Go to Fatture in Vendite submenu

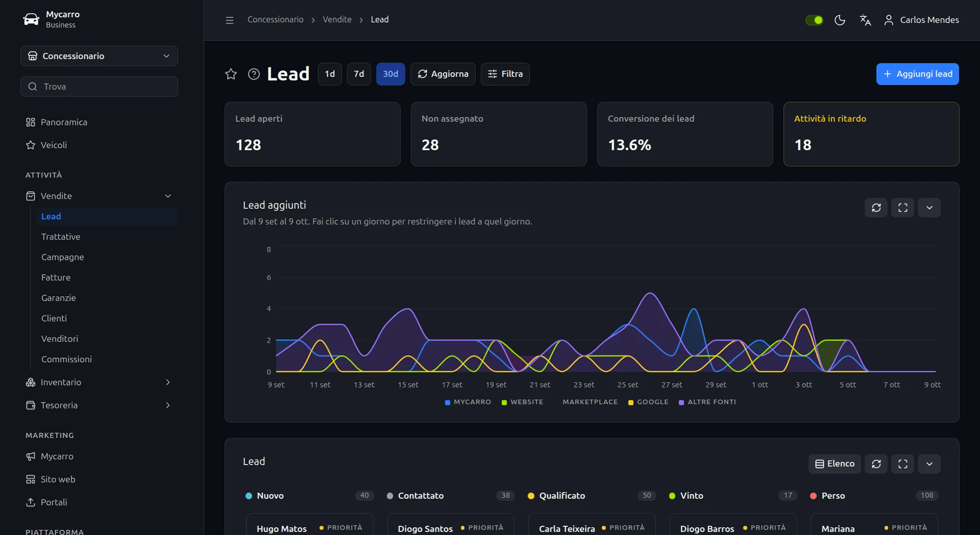(x=107, y=277)
